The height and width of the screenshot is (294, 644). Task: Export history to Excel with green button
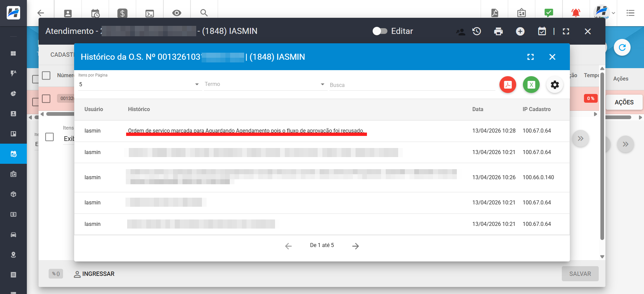click(x=531, y=85)
